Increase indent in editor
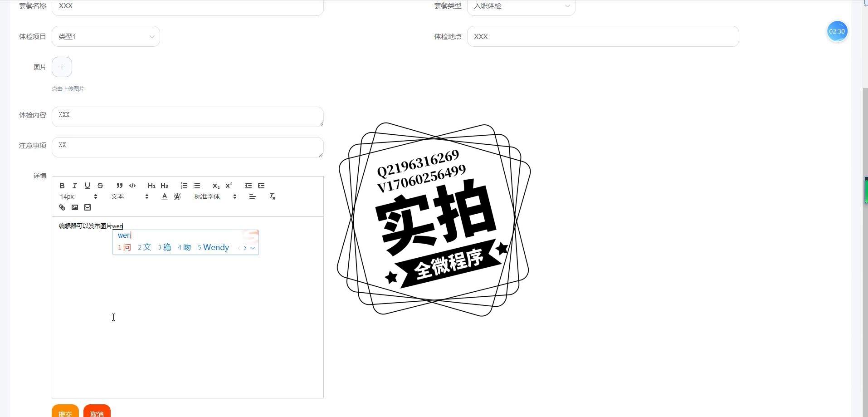868x417 pixels. click(261, 186)
